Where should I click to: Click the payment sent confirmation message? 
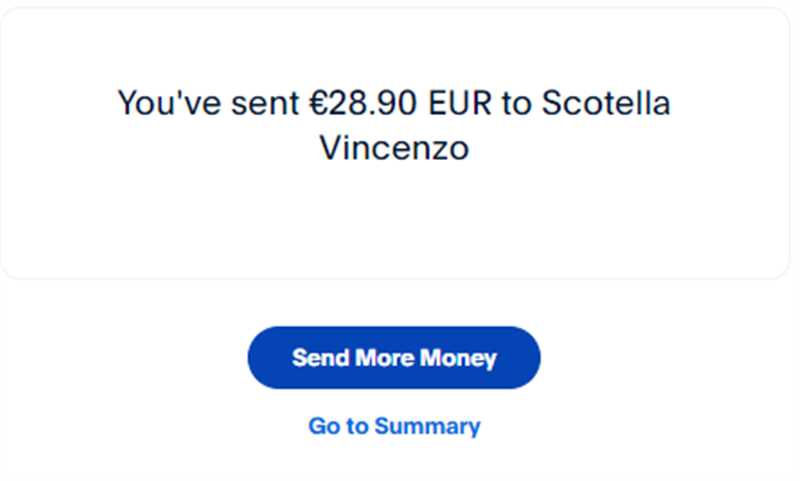click(394, 125)
